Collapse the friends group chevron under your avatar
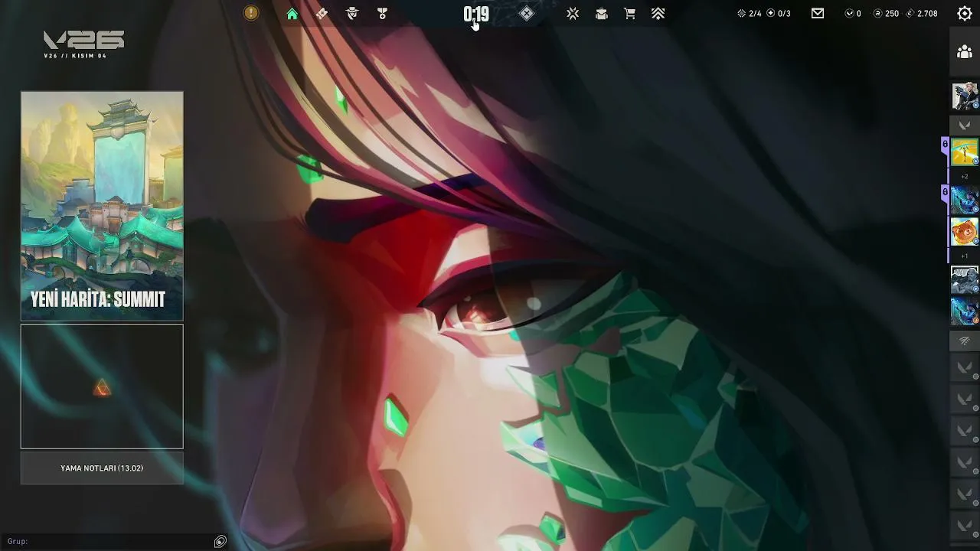The width and height of the screenshot is (980, 551). 965,125
